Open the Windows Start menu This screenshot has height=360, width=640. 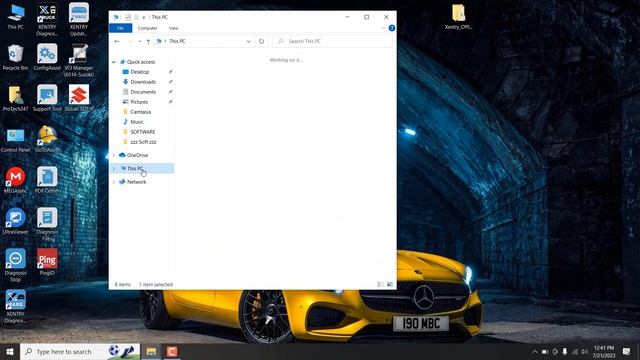pos(10,351)
